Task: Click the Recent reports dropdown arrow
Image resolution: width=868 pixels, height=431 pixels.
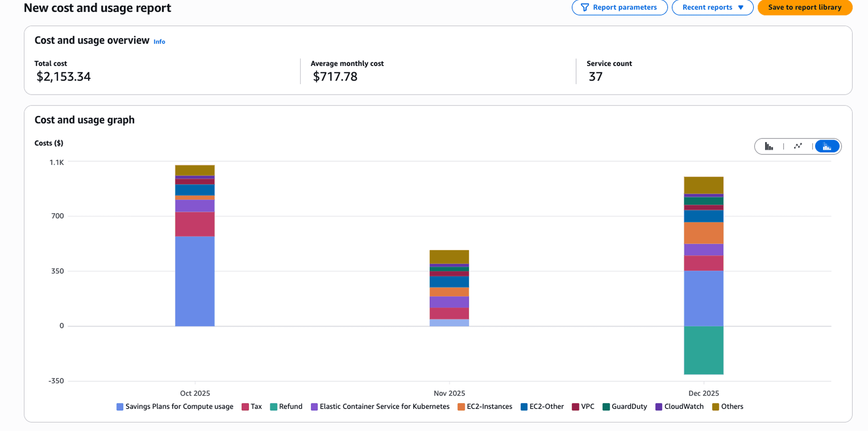Action: click(741, 8)
